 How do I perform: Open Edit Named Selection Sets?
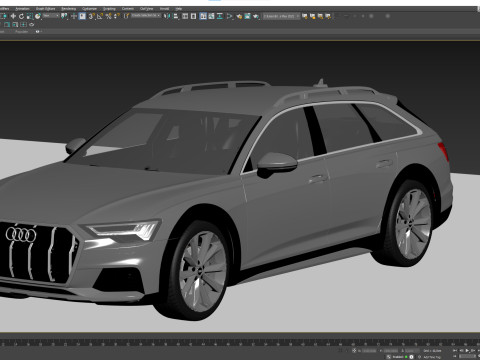(126, 16)
